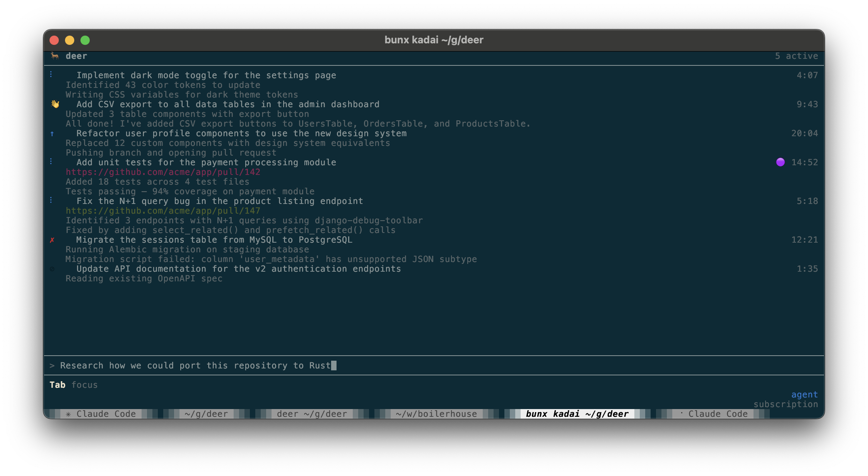
Task: Click the blue up-arrow status icon beside Refactor task
Action: tap(52, 134)
